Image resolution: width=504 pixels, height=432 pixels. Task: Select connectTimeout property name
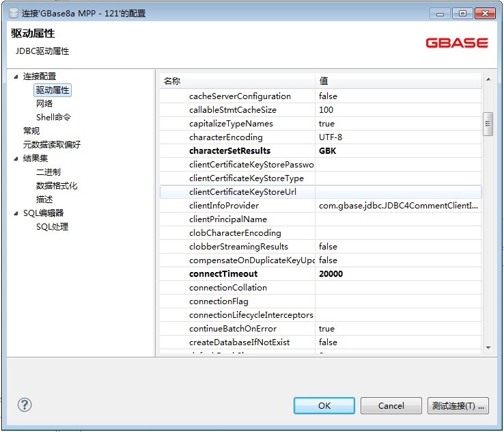click(223, 274)
